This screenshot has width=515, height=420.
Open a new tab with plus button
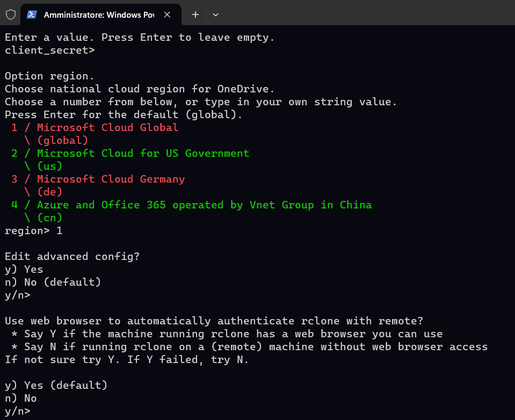click(195, 15)
